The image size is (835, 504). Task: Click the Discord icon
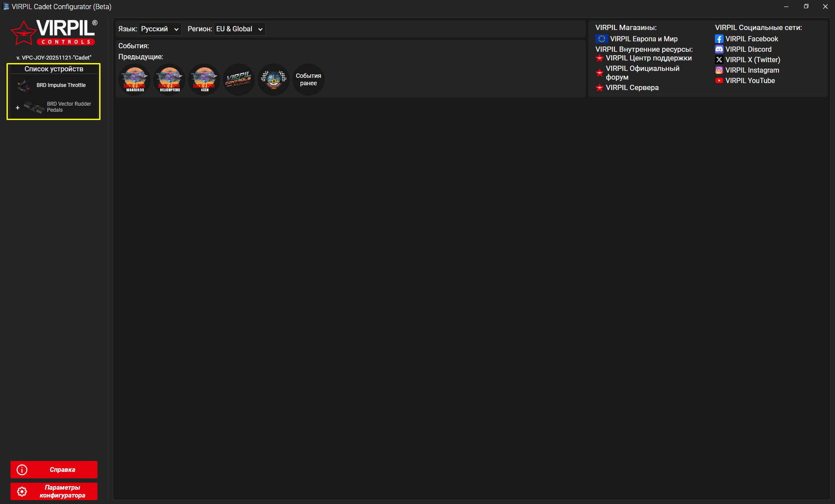point(719,50)
